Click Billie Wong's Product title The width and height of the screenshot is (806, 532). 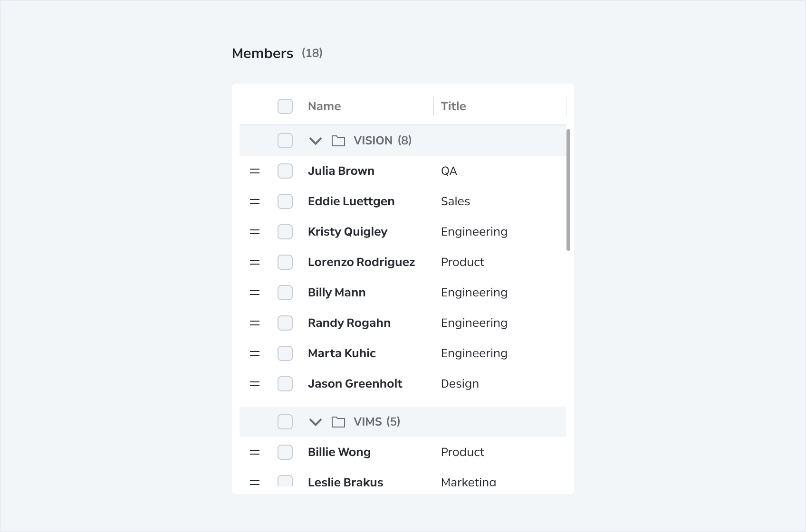462,452
